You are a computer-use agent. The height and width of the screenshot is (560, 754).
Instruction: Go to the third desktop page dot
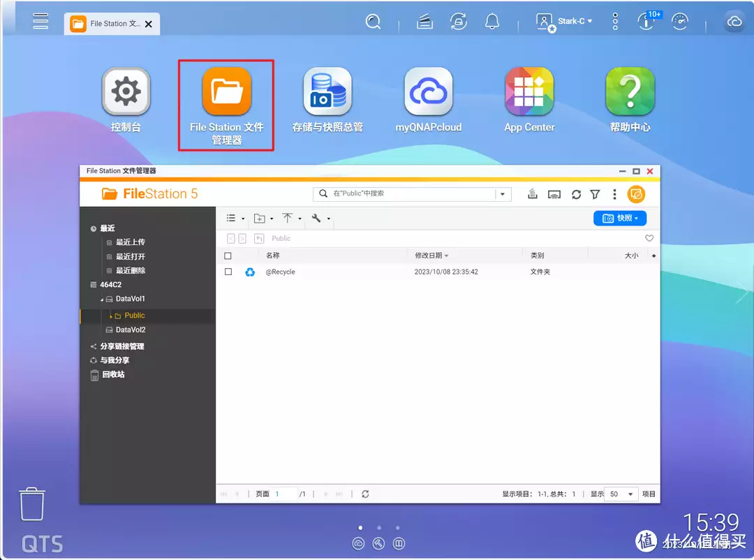(x=397, y=528)
